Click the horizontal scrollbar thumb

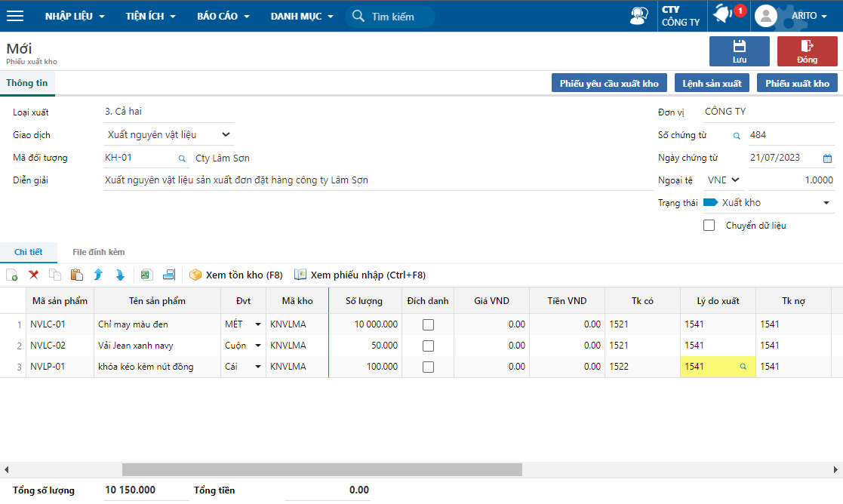pyautogui.click(x=322, y=469)
